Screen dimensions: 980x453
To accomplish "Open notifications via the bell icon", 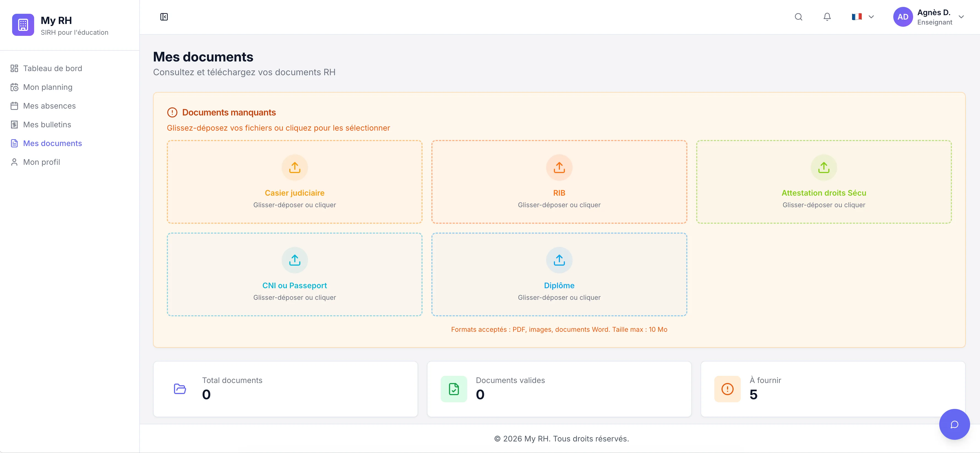I will tap(827, 17).
